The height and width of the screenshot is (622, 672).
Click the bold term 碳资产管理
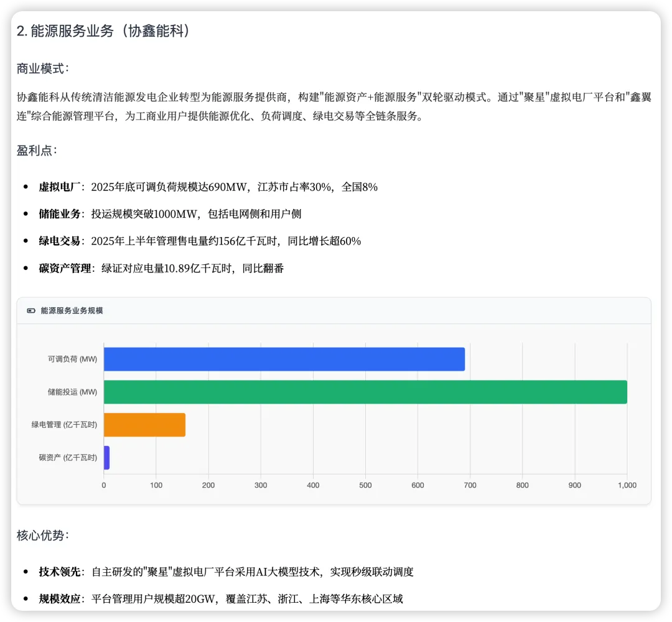pos(64,269)
